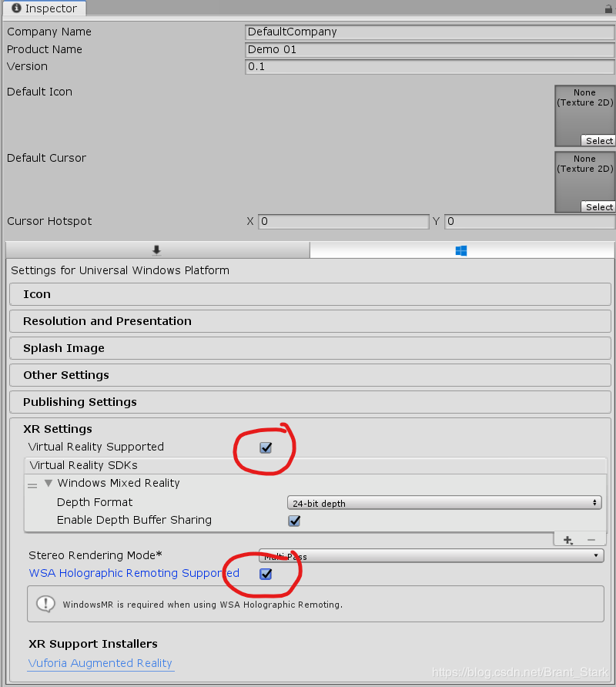This screenshot has height=687, width=616.
Task: Open the Stereo Rendering Mode dropdown
Action: tap(431, 555)
